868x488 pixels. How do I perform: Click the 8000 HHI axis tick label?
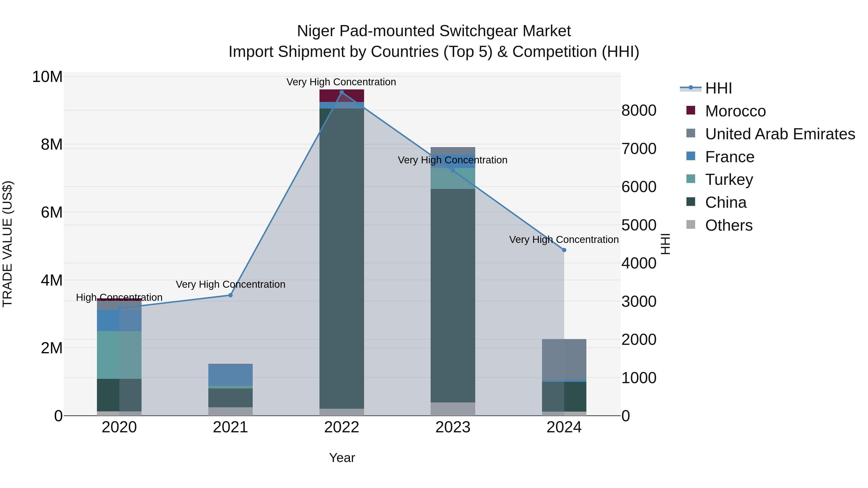click(x=639, y=110)
